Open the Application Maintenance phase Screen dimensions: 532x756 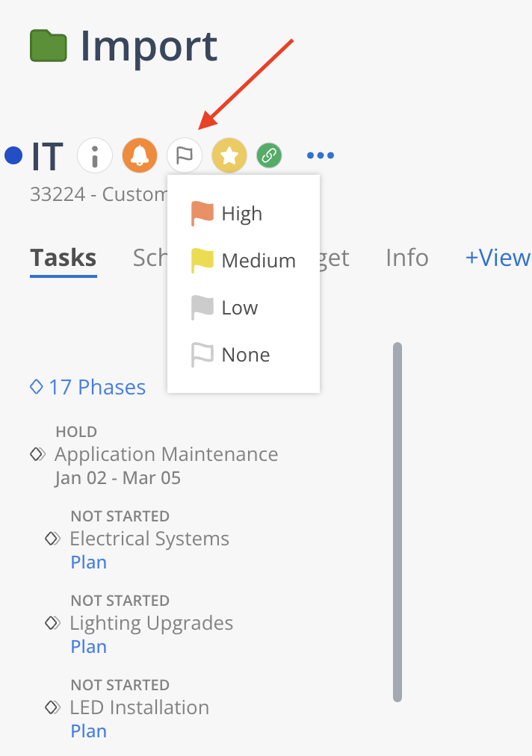(166, 454)
